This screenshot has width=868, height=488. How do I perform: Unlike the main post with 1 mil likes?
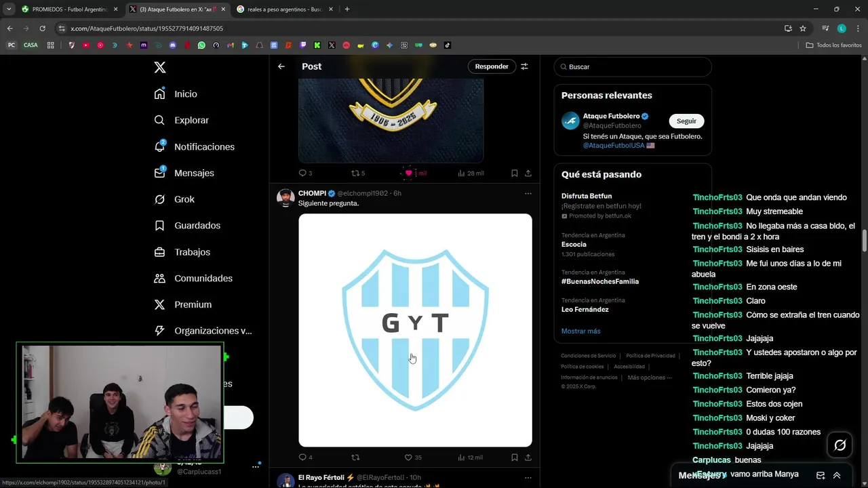tap(414, 174)
